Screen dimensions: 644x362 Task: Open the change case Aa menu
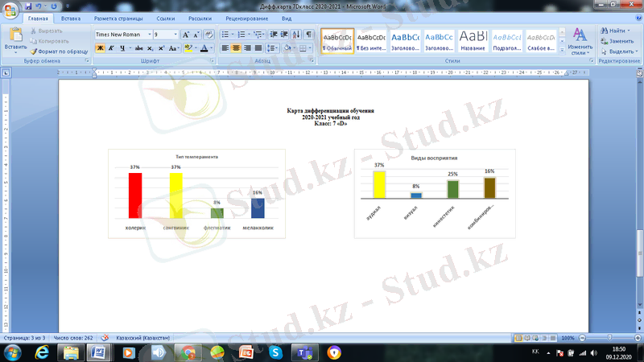coord(173,48)
